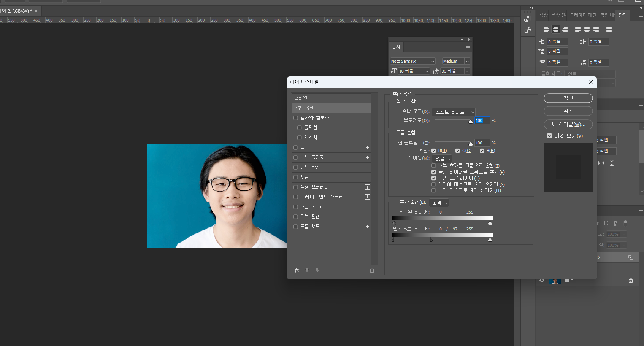This screenshot has height=346, width=644.
Task: Toggle 미리 보기 preview checkbox
Action: [x=549, y=136]
